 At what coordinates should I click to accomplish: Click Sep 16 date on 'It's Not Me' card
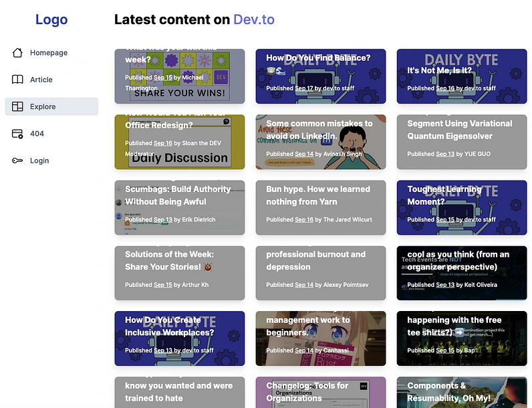tap(445, 88)
